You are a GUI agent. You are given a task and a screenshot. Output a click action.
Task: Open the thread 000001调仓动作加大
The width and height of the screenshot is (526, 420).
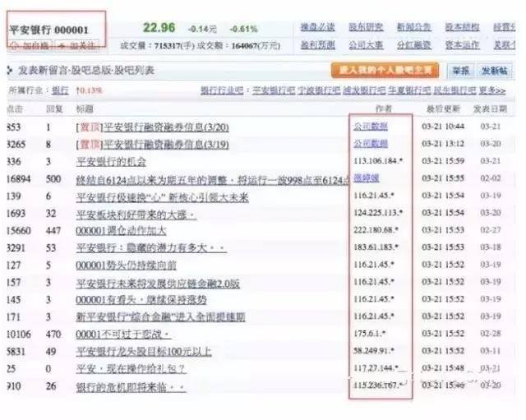(121, 231)
